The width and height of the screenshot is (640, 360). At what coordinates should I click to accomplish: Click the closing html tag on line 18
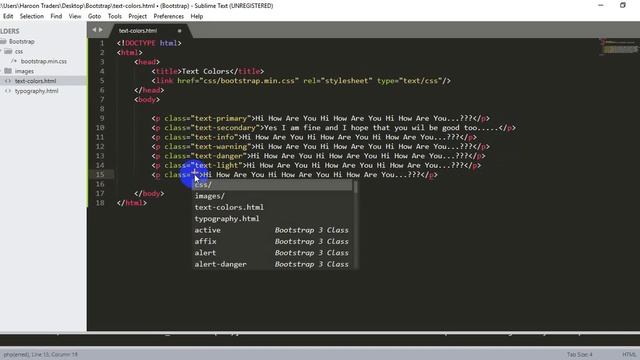(x=131, y=203)
